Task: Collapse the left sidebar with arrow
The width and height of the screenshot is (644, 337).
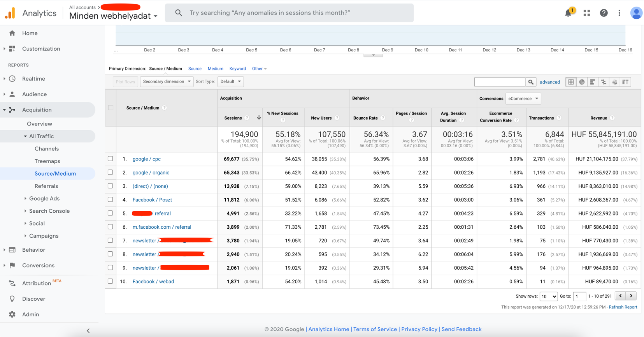Action: (x=88, y=330)
